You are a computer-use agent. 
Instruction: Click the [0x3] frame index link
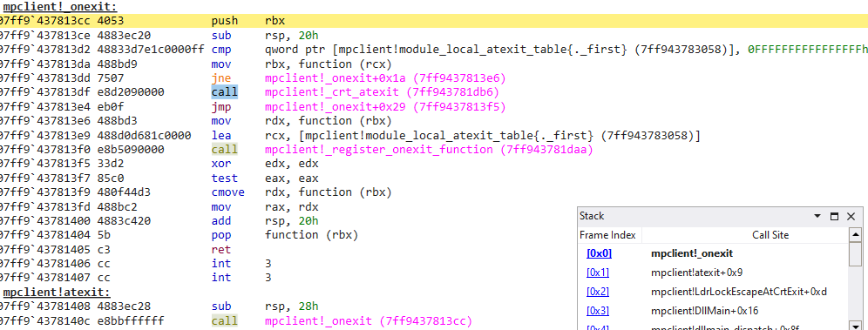598,311
